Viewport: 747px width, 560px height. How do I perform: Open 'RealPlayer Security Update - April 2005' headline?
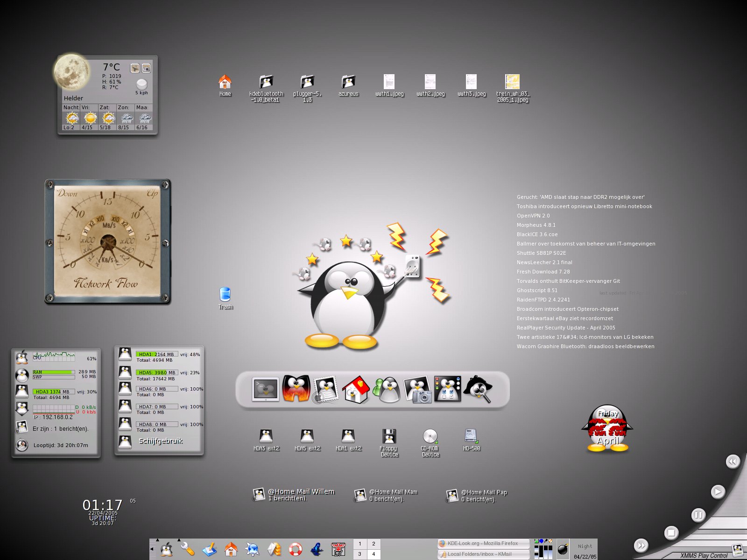(x=566, y=328)
